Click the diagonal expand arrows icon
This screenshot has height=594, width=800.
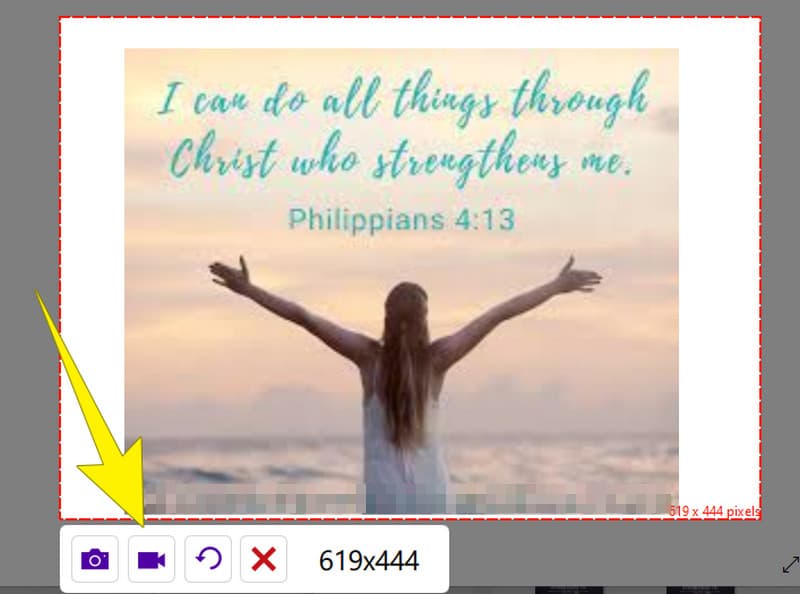[x=789, y=564]
